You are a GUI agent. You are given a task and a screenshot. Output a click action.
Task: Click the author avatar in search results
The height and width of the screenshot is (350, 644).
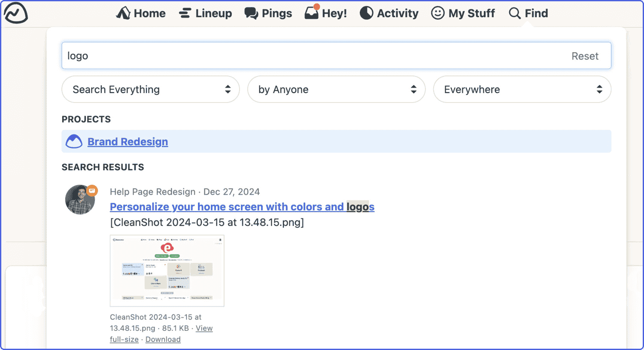tap(80, 199)
